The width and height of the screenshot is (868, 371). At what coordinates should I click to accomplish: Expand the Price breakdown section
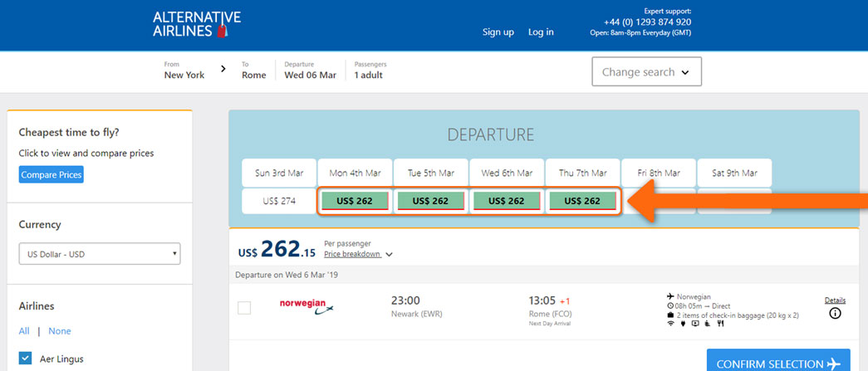358,254
